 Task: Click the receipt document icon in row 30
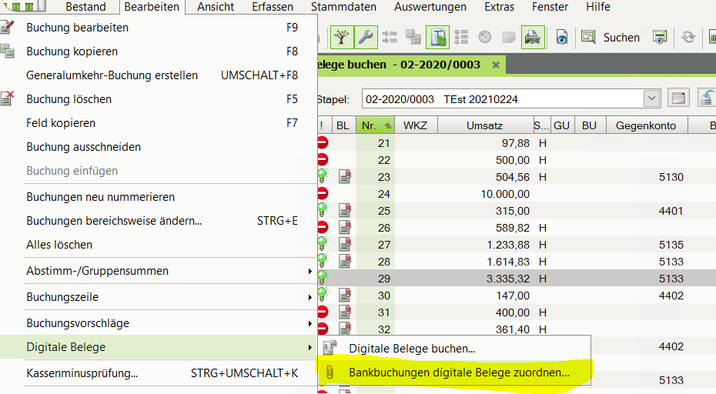(x=345, y=295)
